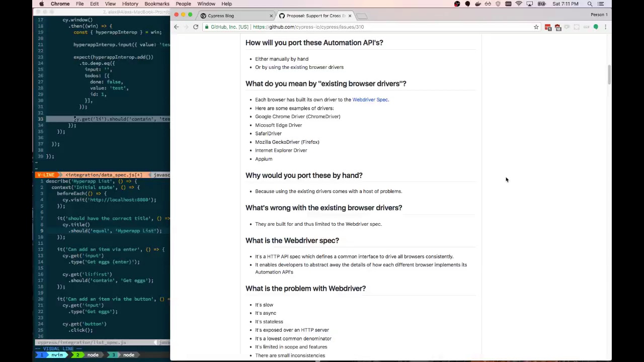Click heading Why would you port these by hand?
Viewport: 644px width, 362px height.
(x=304, y=175)
